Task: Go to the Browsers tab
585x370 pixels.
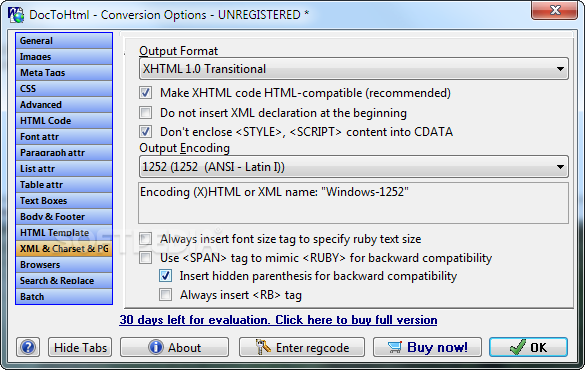Action: pyautogui.click(x=64, y=265)
